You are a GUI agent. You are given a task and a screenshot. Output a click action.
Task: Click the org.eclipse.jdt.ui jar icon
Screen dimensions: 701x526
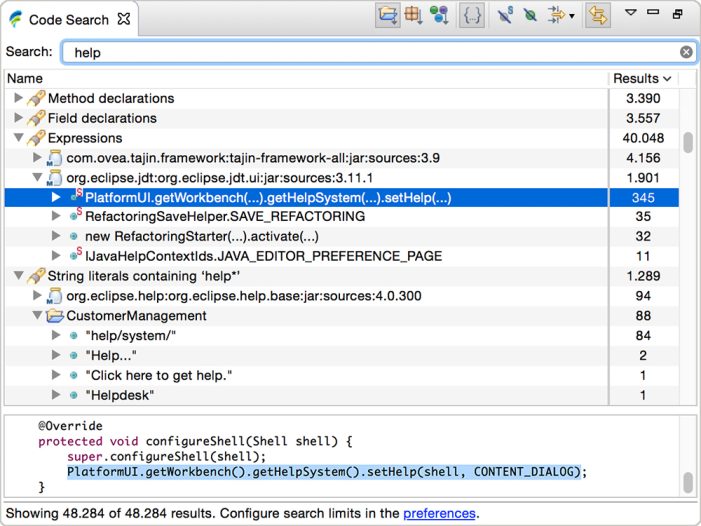click(54, 178)
